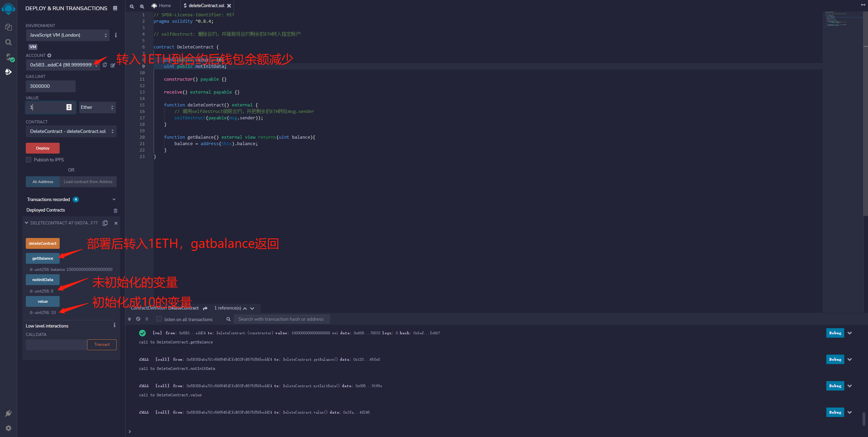Click the Home tab
This screenshot has height=437, width=868.
click(164, 5)
